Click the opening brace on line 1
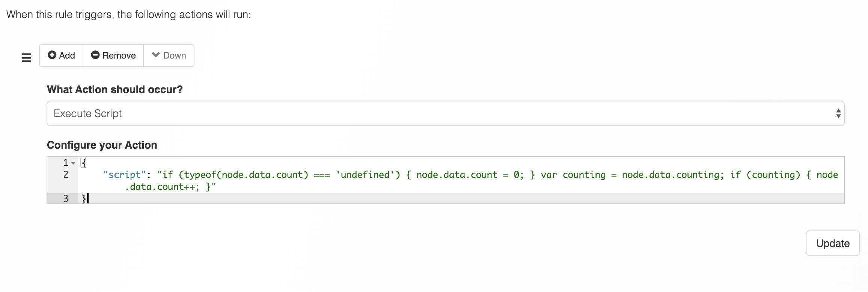 point(84,163)
